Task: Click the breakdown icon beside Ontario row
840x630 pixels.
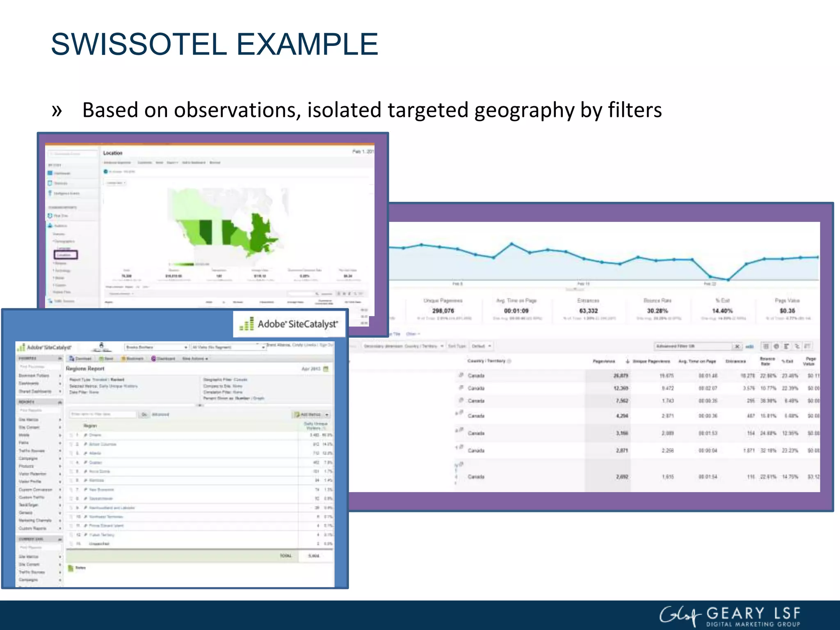Action: point(86,435)
